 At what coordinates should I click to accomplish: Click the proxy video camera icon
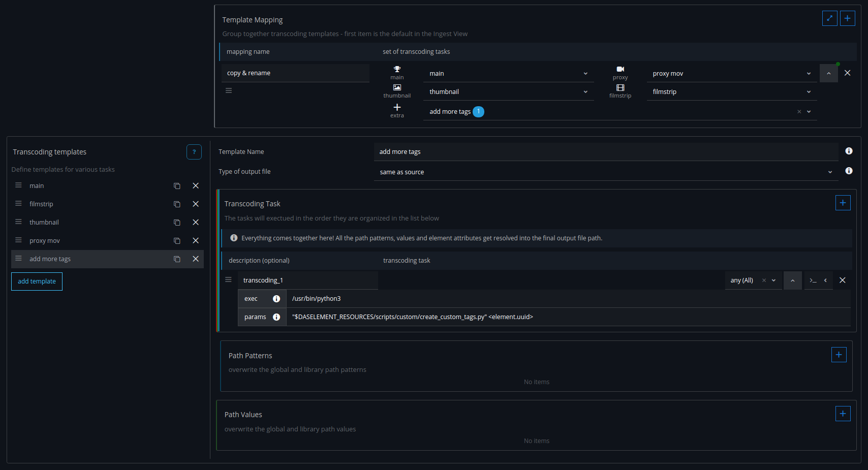coord(620,70)
